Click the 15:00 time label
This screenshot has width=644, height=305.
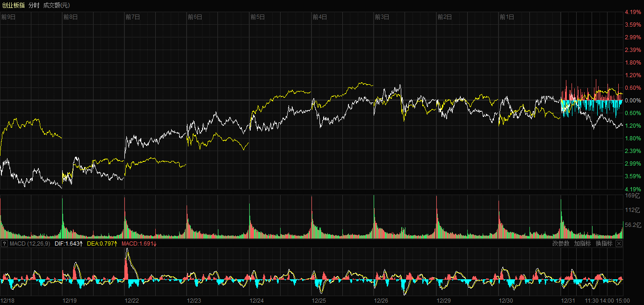point(622,301)
